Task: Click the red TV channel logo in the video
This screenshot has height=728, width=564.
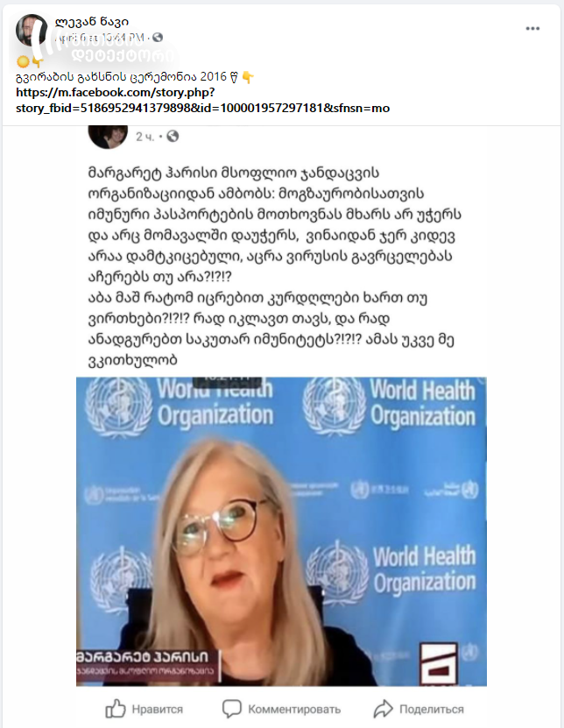Action: 439,664
